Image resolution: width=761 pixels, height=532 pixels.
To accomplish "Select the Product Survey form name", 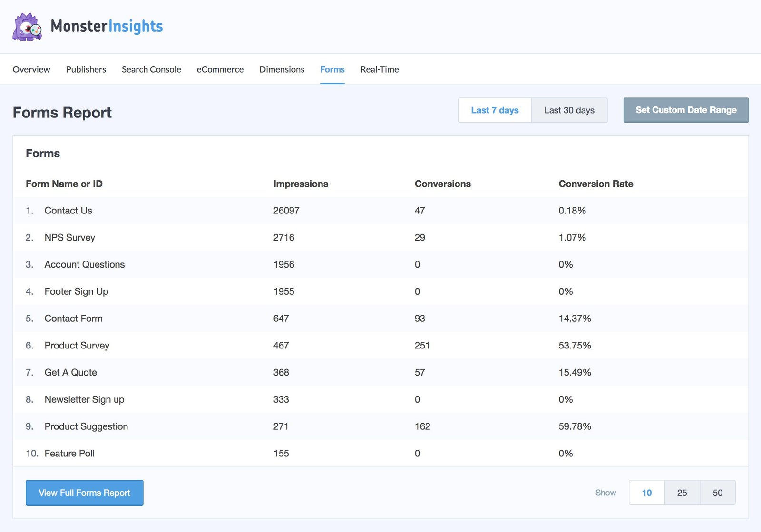I will (x=77, y=346).
